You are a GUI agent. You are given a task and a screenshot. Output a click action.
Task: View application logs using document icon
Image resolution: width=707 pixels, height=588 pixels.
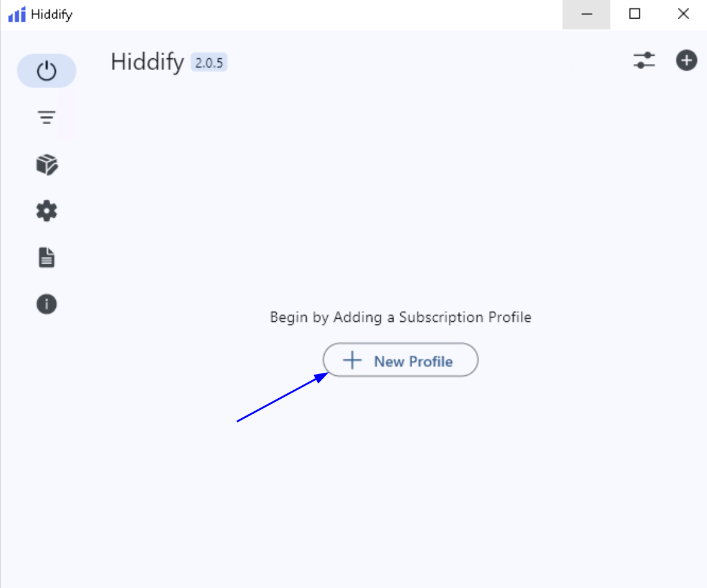[47, 257]
